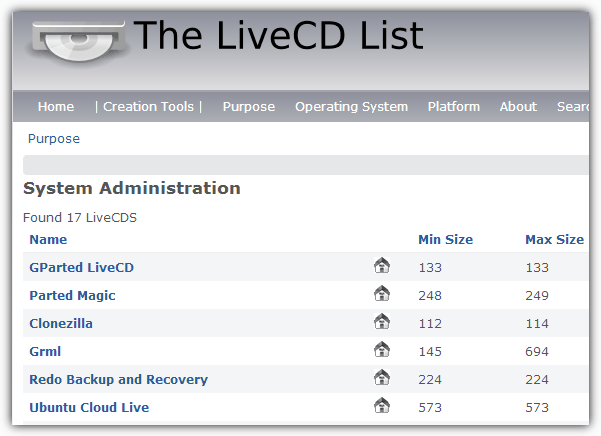Open the homepage icon for GParted LiveCD

tap(382, 265)
